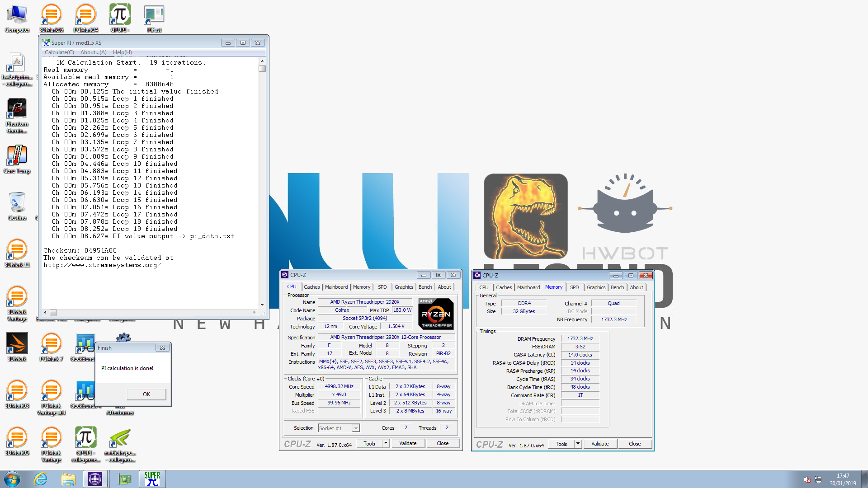Open the PCMark Vantage icon in bottom row
Image resolution: width=868 pixels, height=488 pixels.
click(x=51, y=445)
